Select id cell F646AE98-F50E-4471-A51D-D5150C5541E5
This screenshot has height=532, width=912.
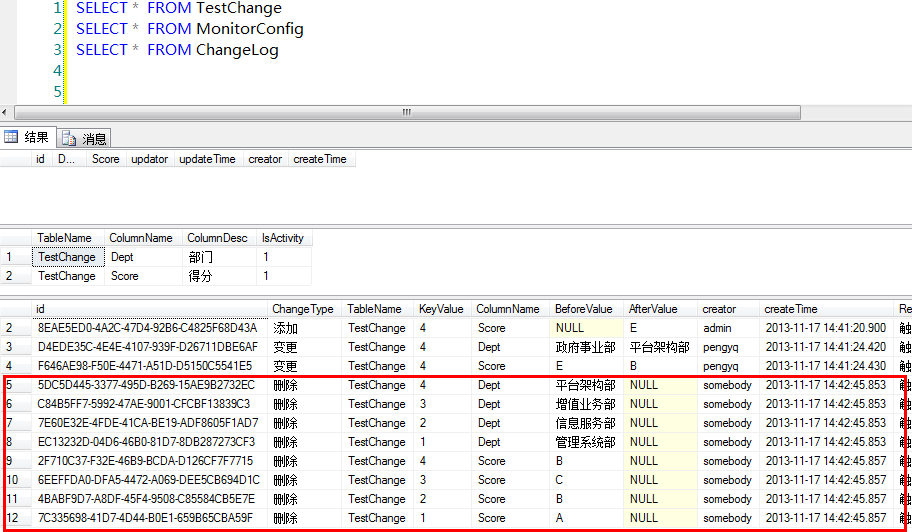[150, 366]
